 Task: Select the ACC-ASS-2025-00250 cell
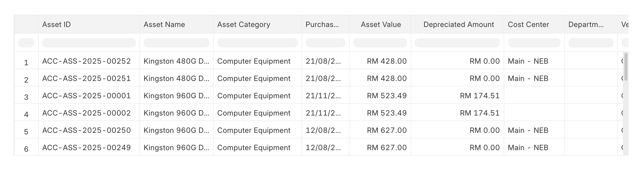tap(86, 130)
